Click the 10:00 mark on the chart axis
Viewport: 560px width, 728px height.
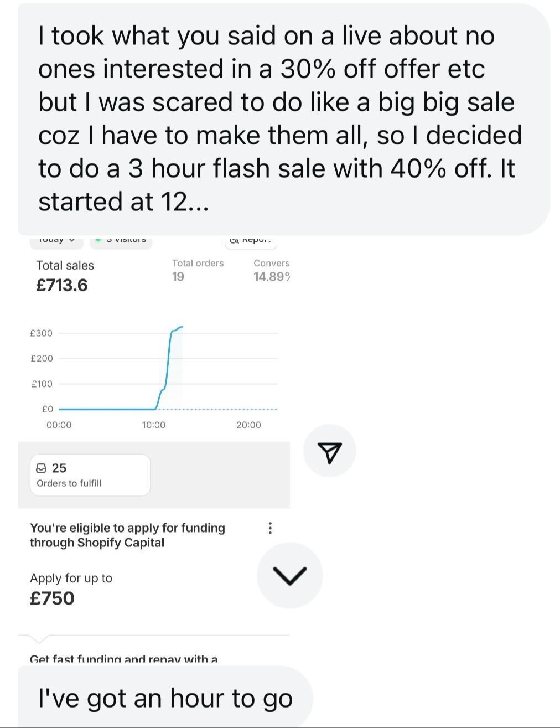tap(153, 425)
